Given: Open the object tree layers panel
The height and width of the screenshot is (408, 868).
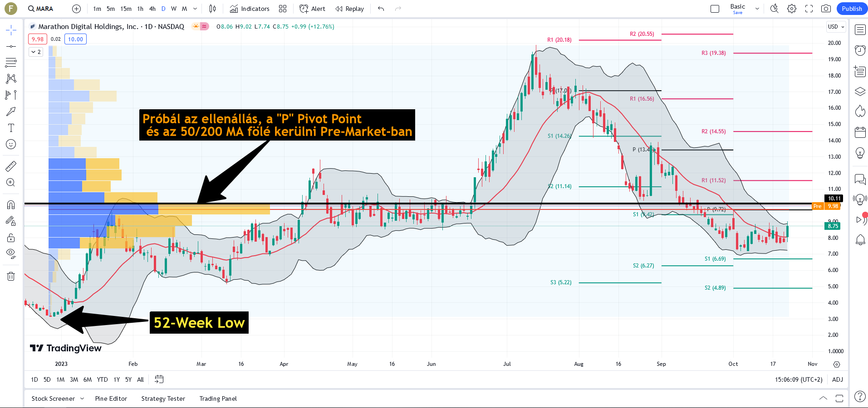Looking at the screenshot, I should [x=860, y=92].
